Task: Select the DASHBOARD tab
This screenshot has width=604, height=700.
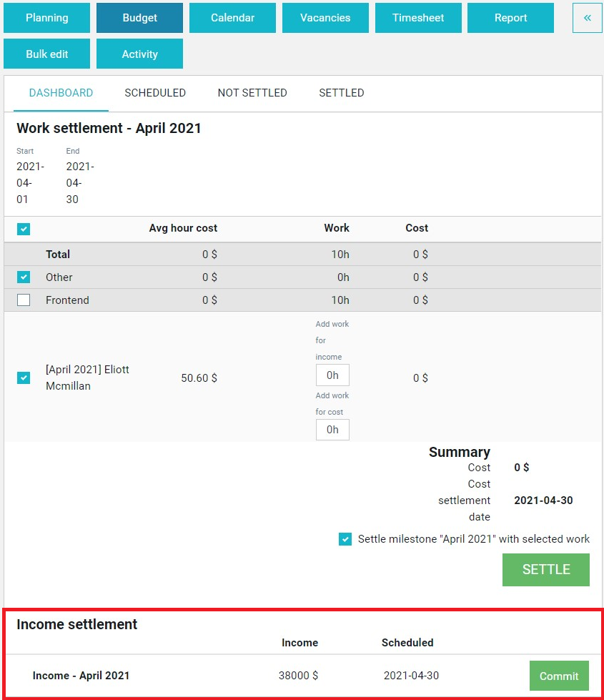Action: [x=61, y=93]
